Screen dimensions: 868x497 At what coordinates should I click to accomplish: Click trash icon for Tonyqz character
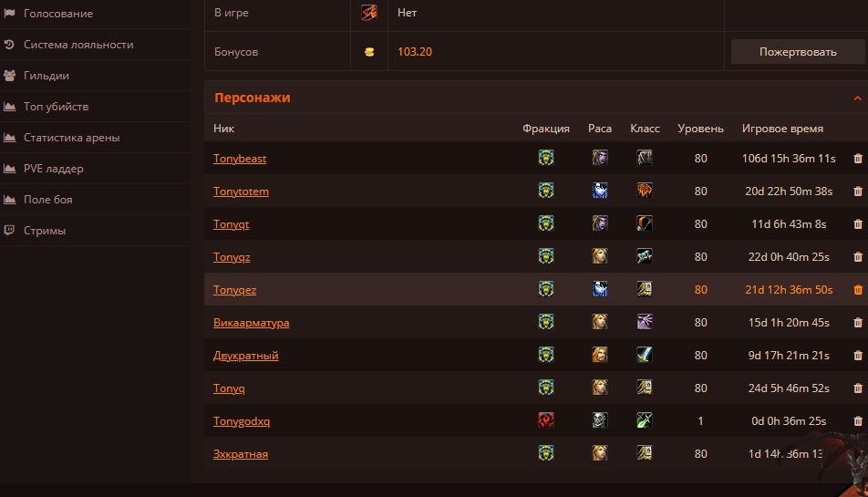(857, 257)
